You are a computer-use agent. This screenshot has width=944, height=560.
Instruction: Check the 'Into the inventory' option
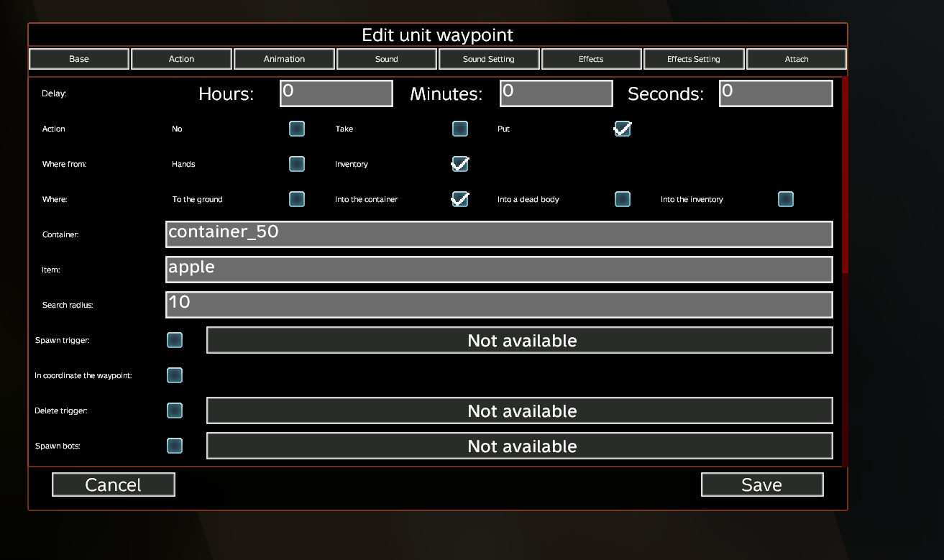coord(786,199)
